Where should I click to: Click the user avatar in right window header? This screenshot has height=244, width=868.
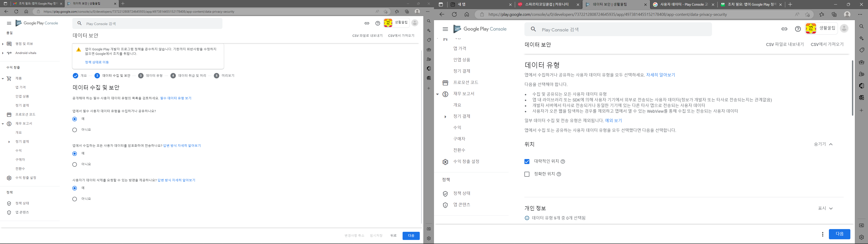pos(844,29)
